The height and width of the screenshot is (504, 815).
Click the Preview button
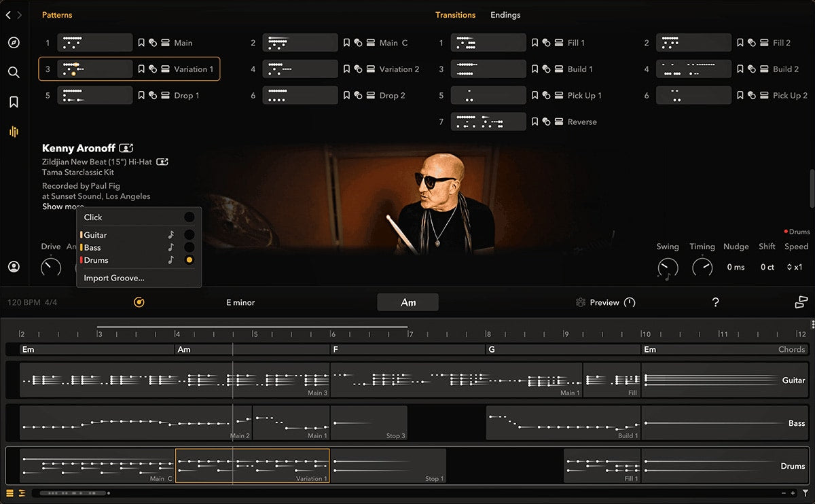[604, 302]
